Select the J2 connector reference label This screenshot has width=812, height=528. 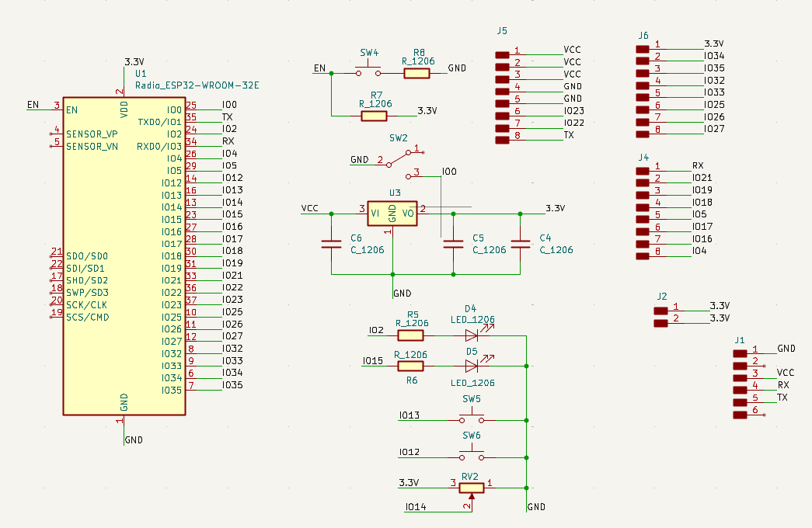tap(662, 297)
